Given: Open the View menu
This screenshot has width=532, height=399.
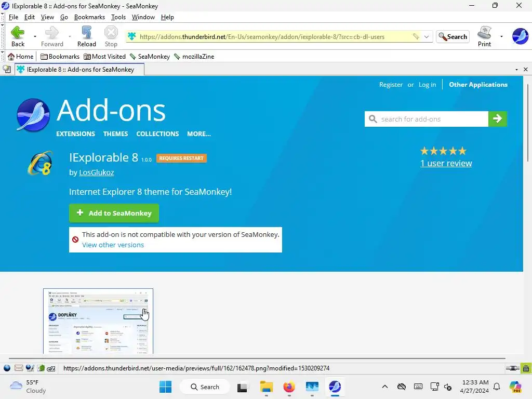Looking at the screenshot, I should pyautogui.click(x=47, y=17).
